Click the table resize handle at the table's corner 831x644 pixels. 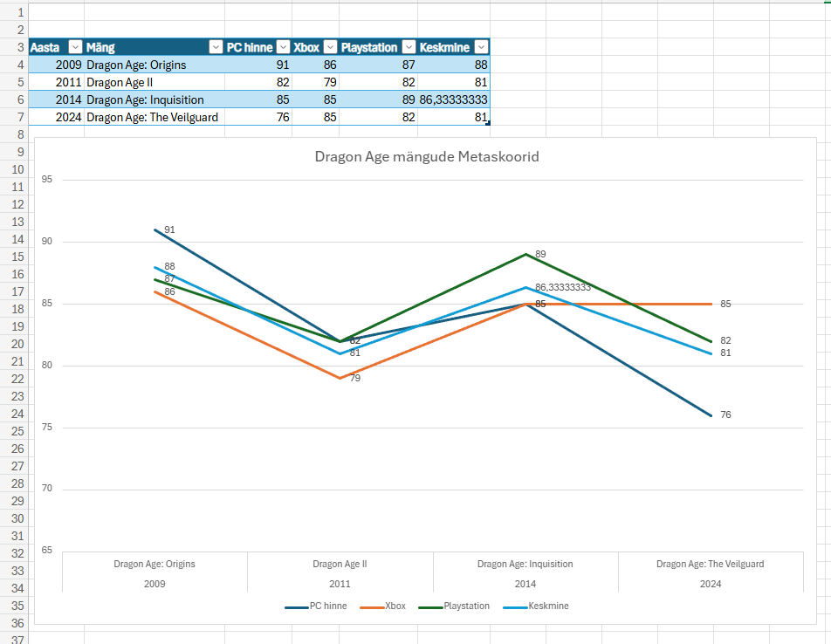(488, 123)
